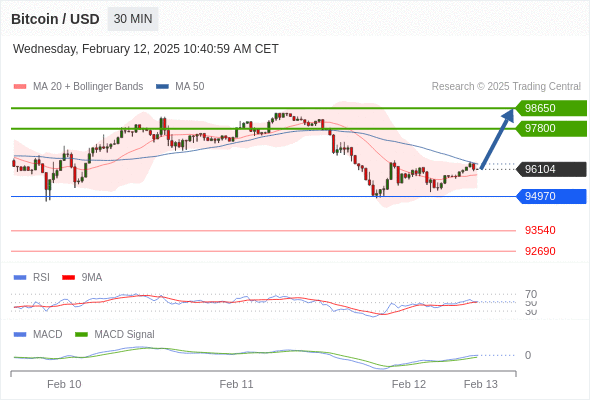Click the 30 MIN timeframe badge
Screen dimensions: 590x400
coord(133,19)
